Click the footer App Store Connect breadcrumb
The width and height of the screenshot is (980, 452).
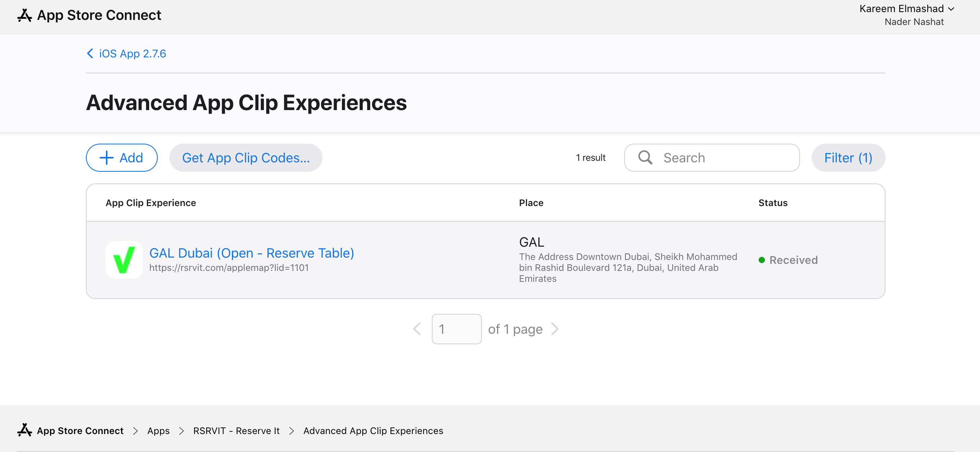(80, 431)
